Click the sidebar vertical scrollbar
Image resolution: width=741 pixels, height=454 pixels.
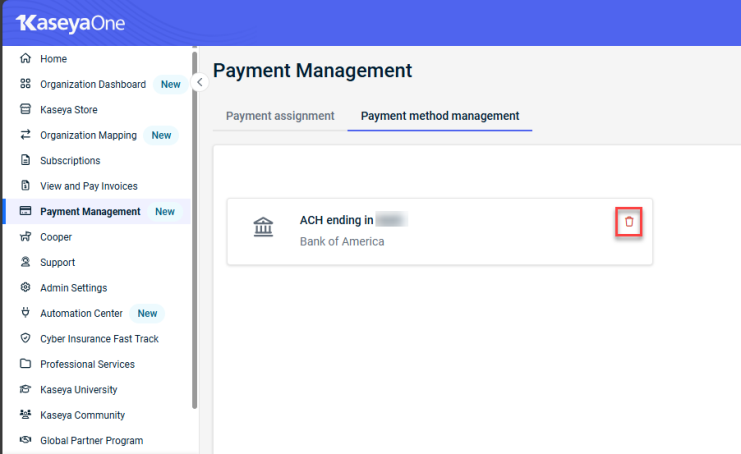coord(194,230)
